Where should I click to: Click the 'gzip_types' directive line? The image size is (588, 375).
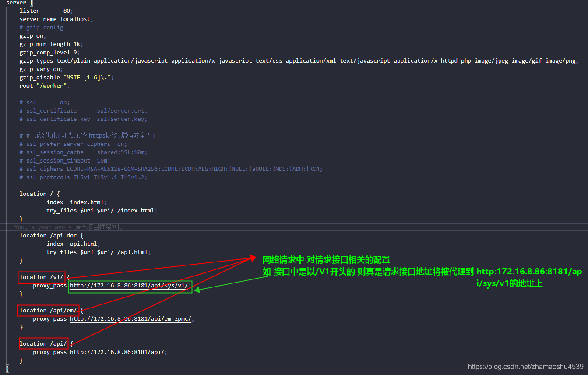299,60
